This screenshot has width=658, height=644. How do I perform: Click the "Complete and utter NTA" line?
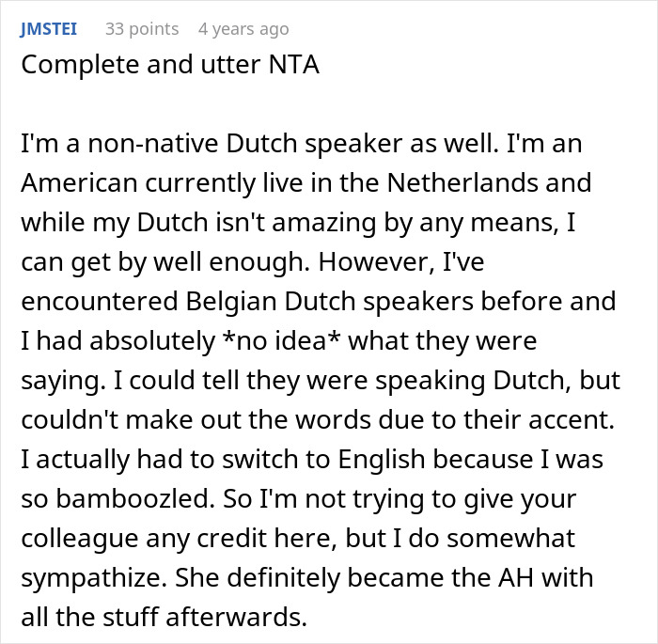[x=170, y=67]
